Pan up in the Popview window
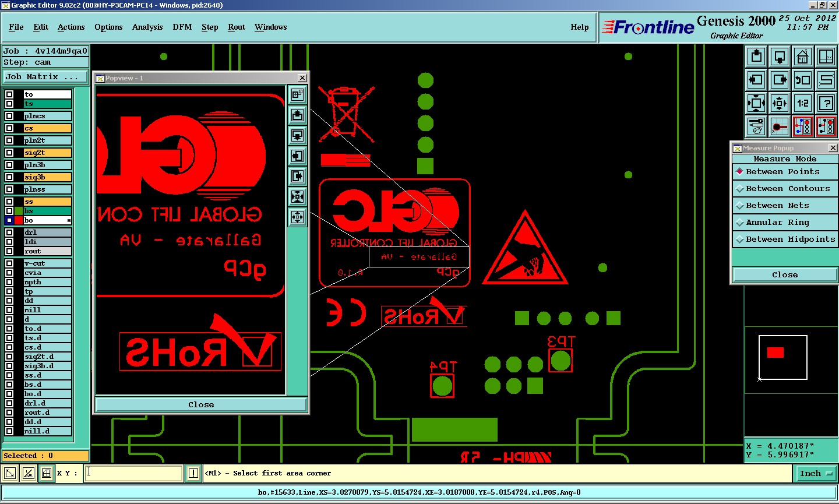The image size is (839, 504). (x=297, y=115)
